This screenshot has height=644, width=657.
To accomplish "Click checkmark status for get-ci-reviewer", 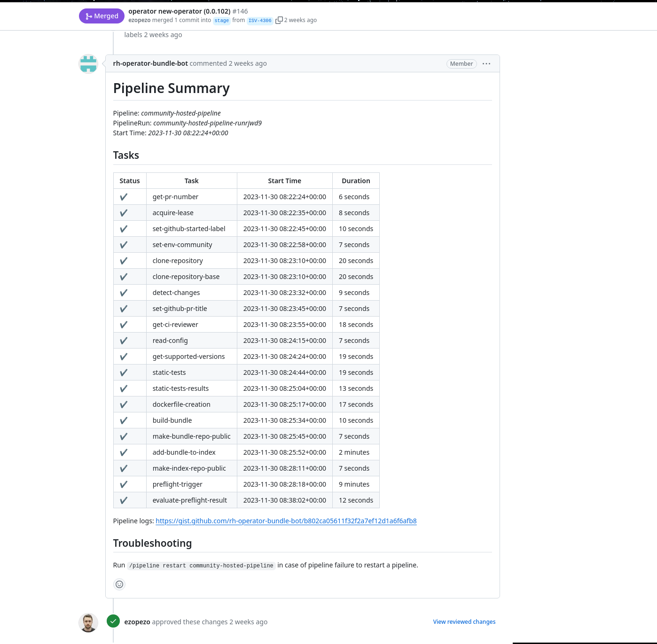I will pos(124,325).
